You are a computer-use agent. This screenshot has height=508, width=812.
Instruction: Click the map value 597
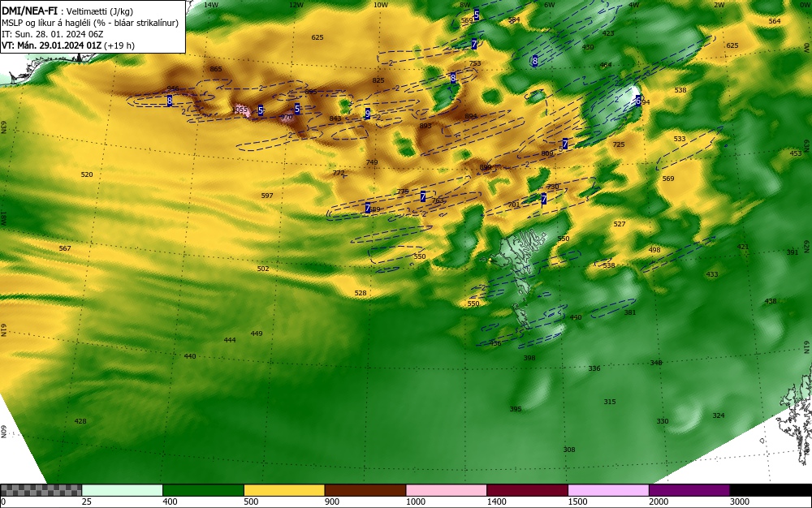tap(267, 196)
